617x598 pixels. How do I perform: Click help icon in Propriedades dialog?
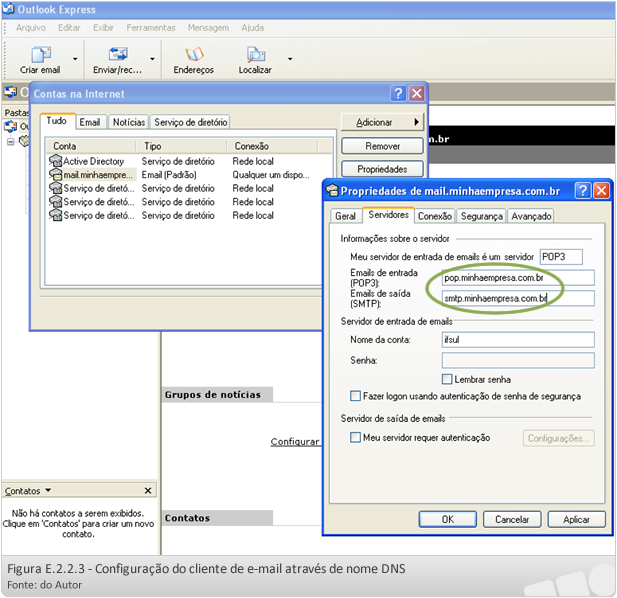click(582, 191)
